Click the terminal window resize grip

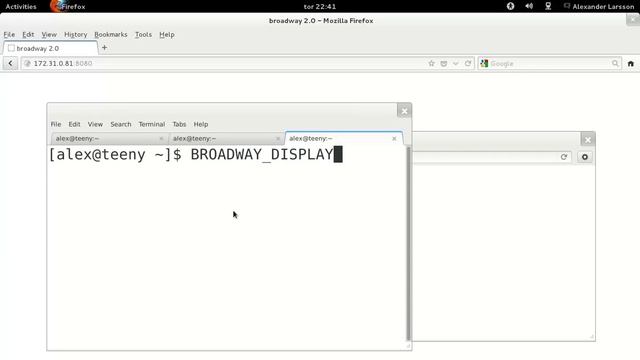[408, 346]
